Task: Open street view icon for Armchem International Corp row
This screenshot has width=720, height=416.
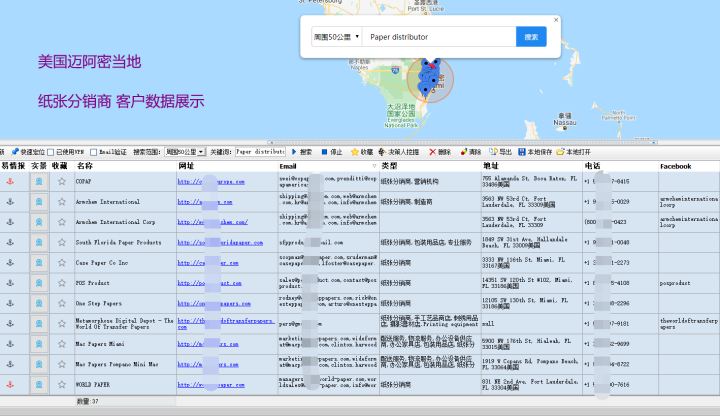Action: point(39,222)
